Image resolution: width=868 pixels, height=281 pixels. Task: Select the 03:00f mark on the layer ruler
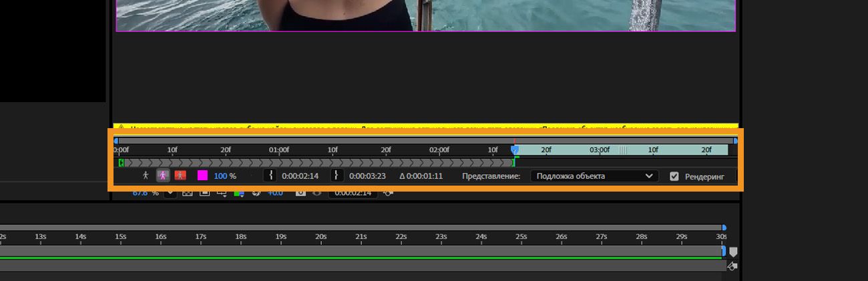coord(599,150)
